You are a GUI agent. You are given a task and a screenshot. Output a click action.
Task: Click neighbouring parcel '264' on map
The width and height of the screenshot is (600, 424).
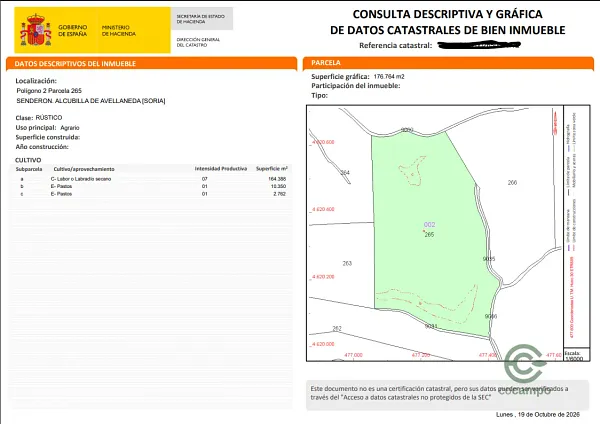point(345,173)
